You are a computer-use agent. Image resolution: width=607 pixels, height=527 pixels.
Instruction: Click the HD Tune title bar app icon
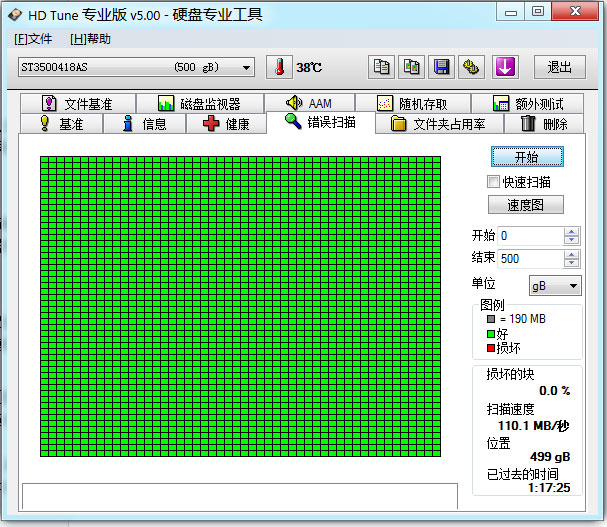click(15, 15)
